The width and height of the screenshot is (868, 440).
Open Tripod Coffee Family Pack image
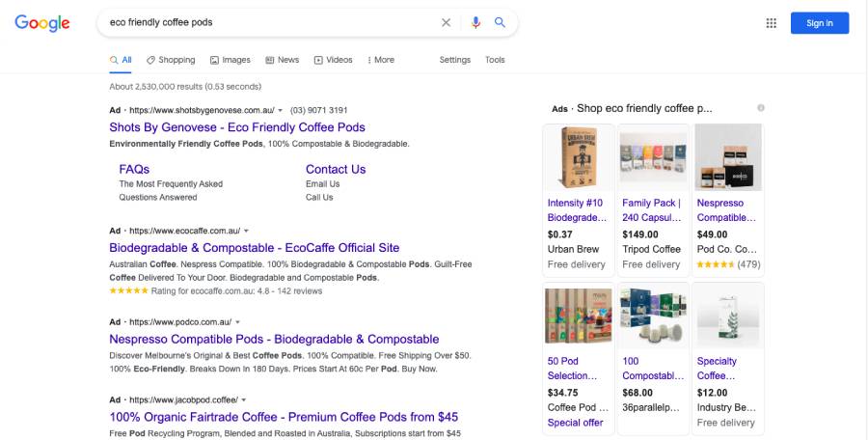(653, 158)
